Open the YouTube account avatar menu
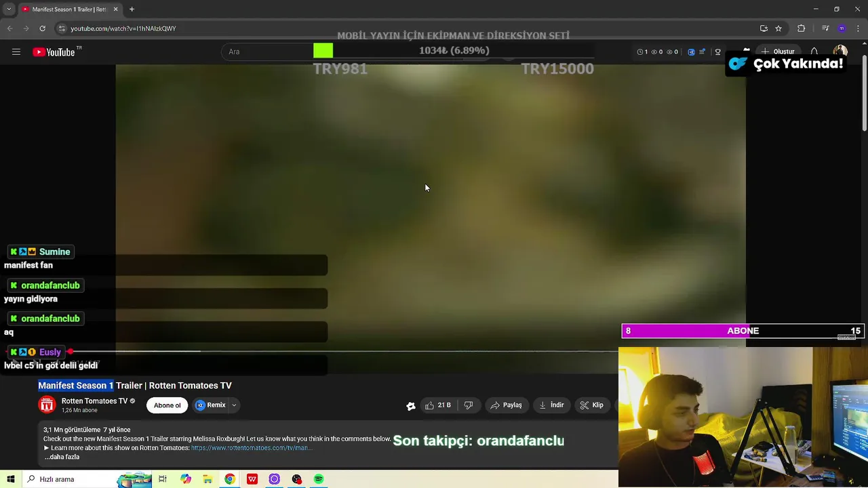868x488 pixels. pyautogui.click(x=840, y=52)
